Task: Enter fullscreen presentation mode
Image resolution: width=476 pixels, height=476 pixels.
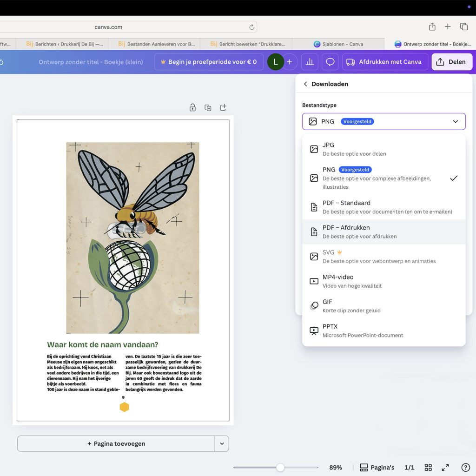Action: tap(445, 468)
